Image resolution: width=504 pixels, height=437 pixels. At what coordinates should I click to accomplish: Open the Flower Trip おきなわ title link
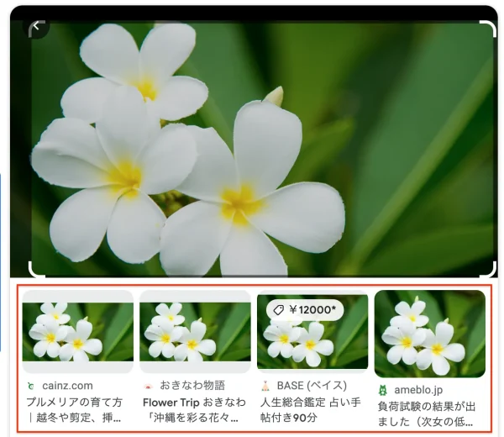tap(194, 409)
